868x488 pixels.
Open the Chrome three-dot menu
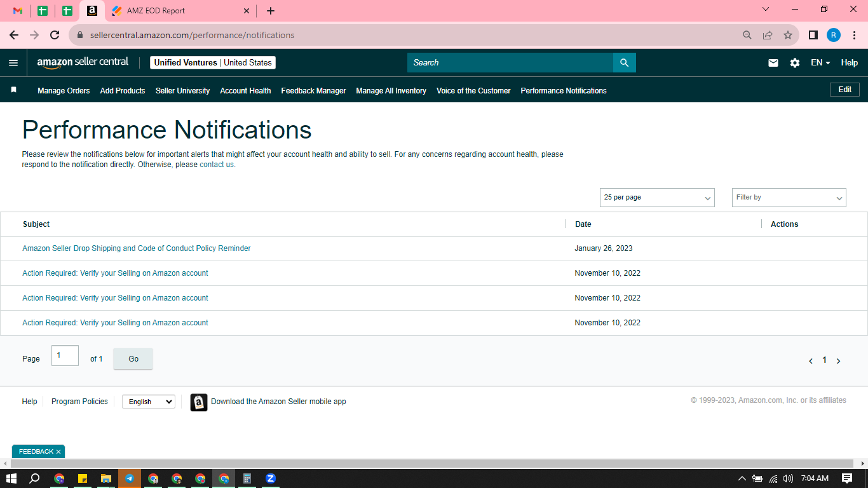pos(854,35)
